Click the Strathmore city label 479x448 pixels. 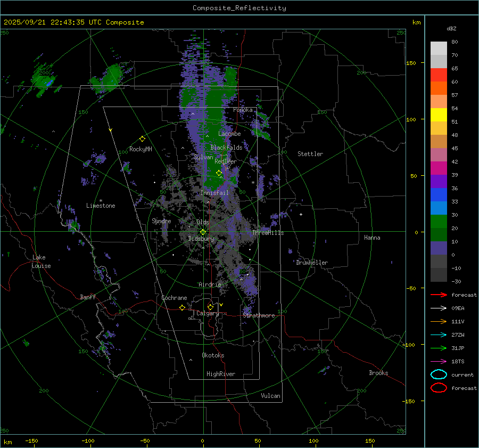[x=259, y=315]
